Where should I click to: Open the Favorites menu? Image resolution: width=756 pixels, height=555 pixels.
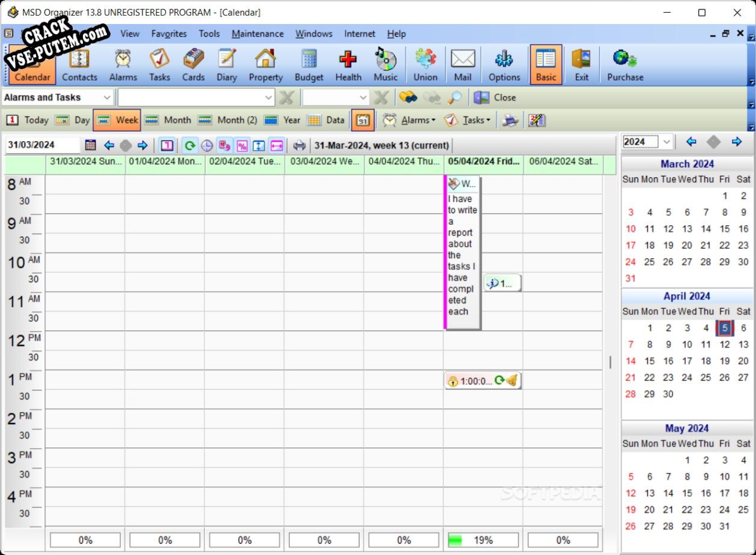click(x=169, y=34)
